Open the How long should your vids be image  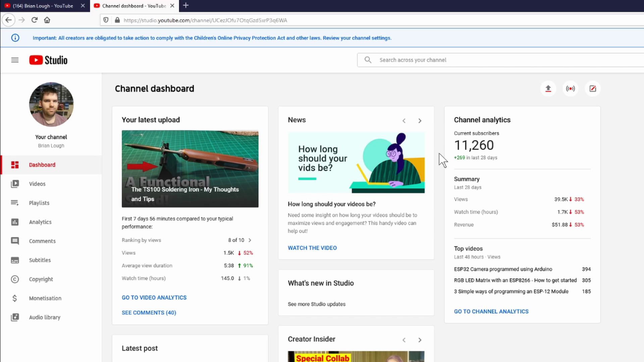(x=356, y=163)
